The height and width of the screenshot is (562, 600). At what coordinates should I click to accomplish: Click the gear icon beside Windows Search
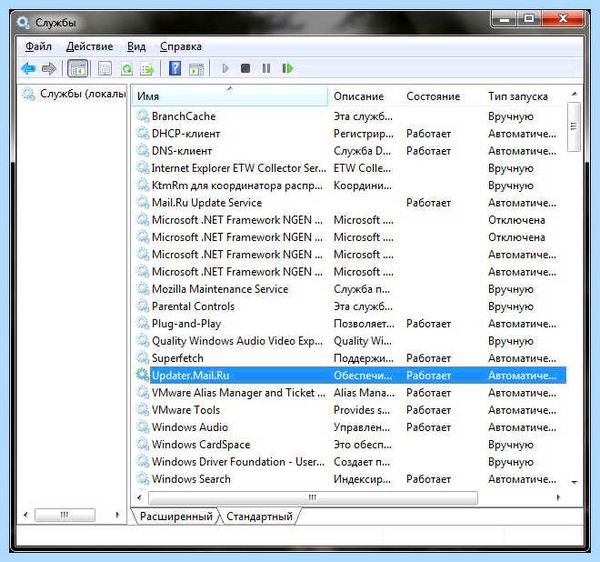click(143, 479)
